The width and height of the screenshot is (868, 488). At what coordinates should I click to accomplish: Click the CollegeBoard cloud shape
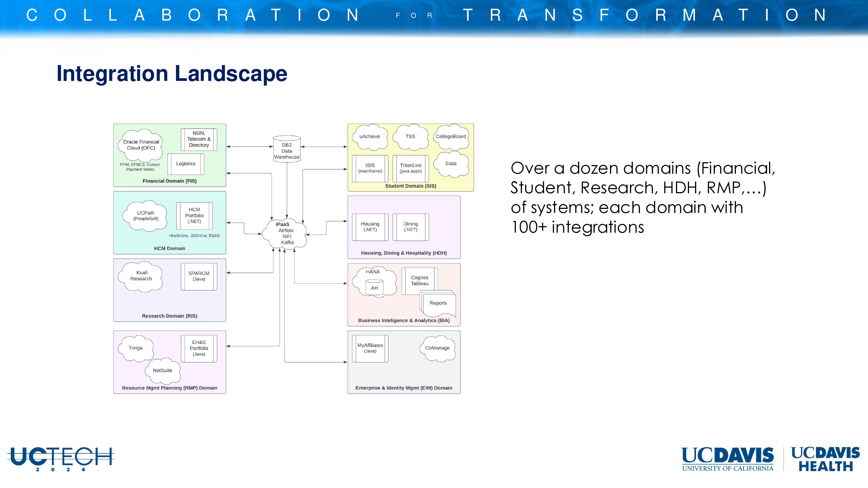click(451, 137)
